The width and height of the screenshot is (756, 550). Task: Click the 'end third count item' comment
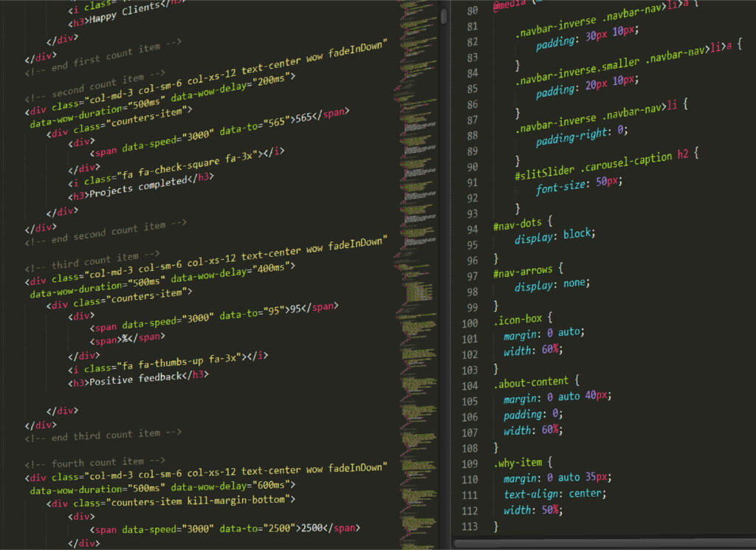[103, 436]
